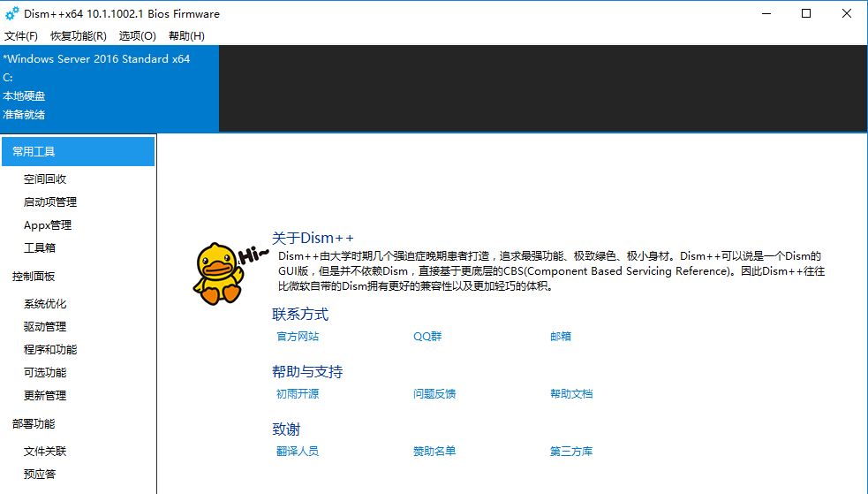Screen dimensions: 868x494
Task: Select 部署功能 category header
Action: [34, 424]
